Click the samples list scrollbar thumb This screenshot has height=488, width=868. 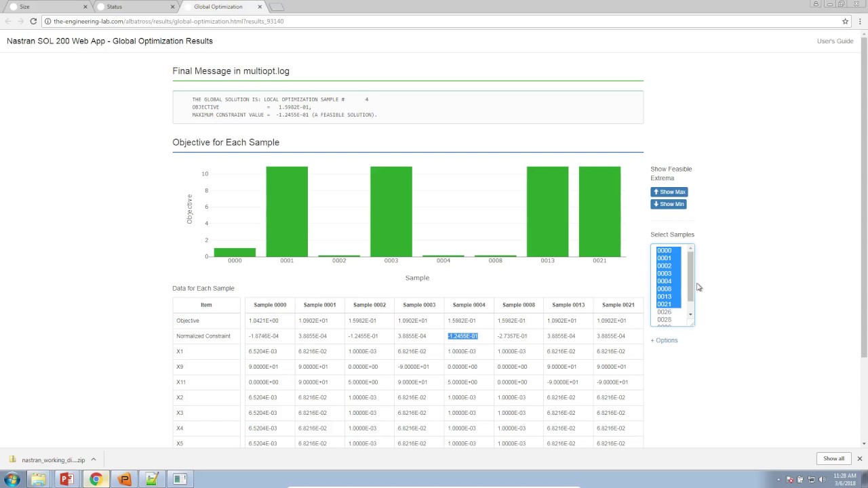click(691, 276)
